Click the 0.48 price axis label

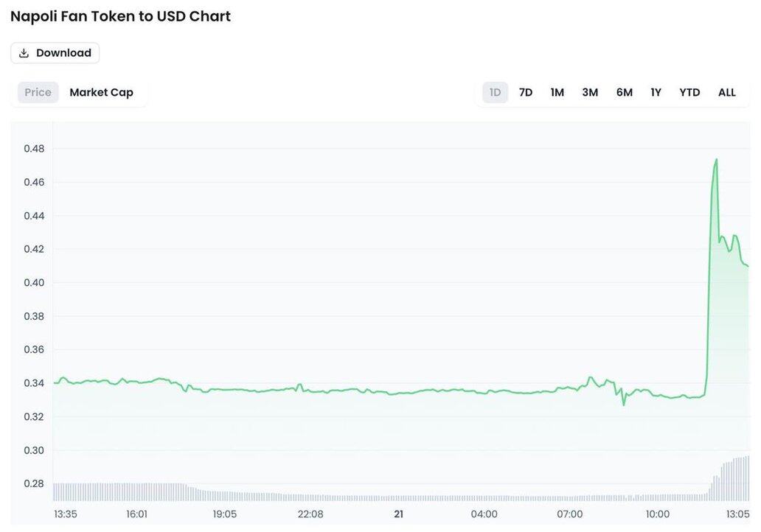coord(34,148)
